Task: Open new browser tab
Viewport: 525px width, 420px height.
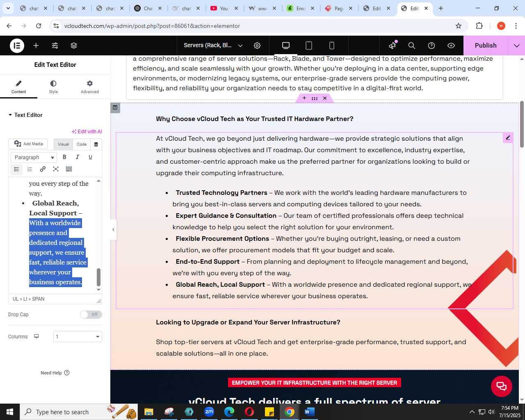Action: 441,8
